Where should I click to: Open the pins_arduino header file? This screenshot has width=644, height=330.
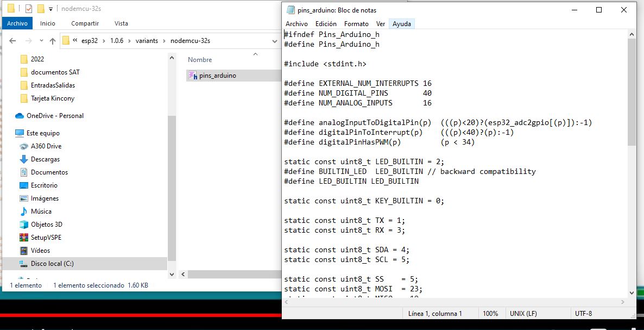click(x=217, y=76)
